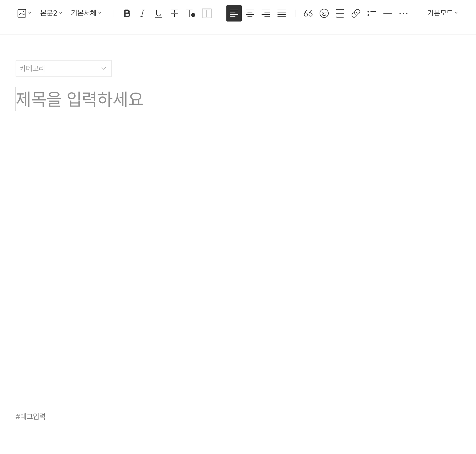Open the 기본서체 font dropdown

coord(86,13)
